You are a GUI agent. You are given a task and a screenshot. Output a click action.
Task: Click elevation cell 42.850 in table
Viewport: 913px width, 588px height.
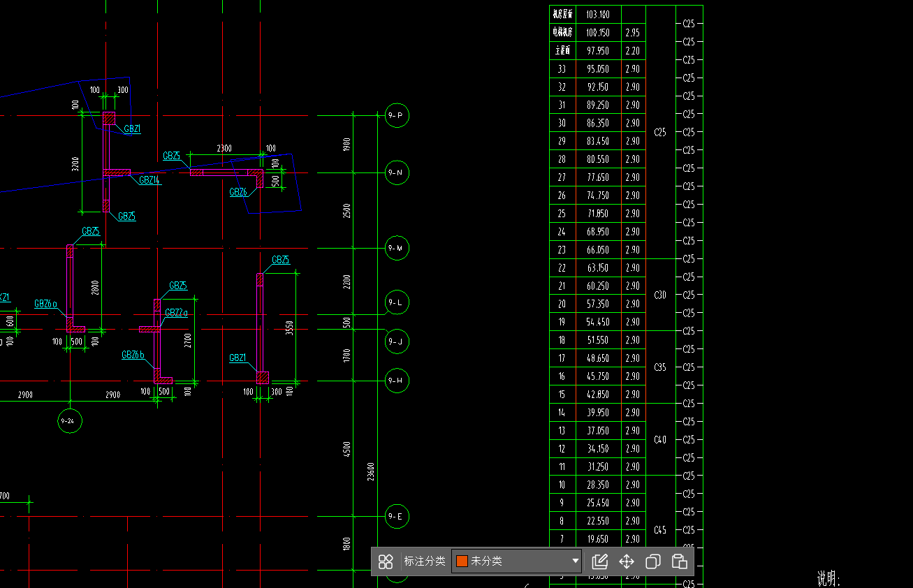click(598, 395)
